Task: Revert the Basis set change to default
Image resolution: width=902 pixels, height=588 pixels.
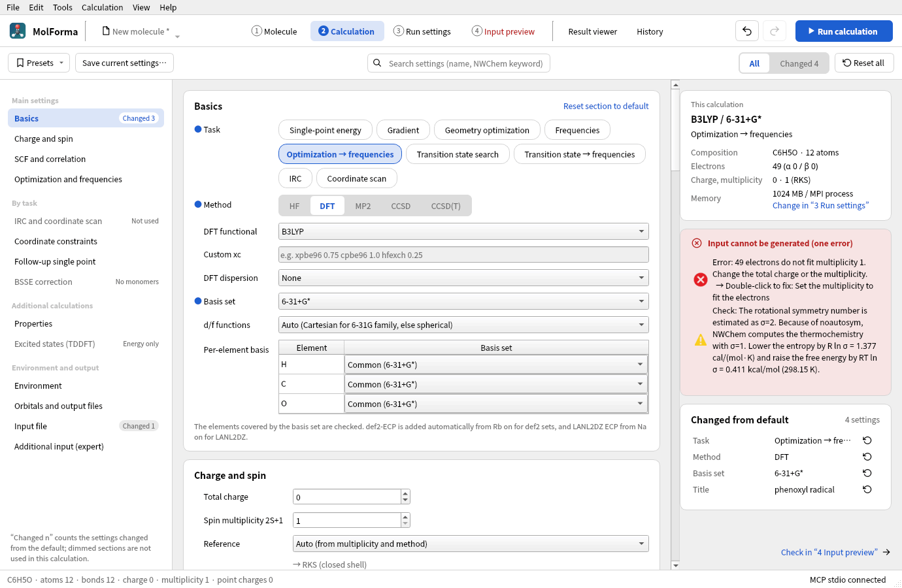Action: [x=867, y=473]
